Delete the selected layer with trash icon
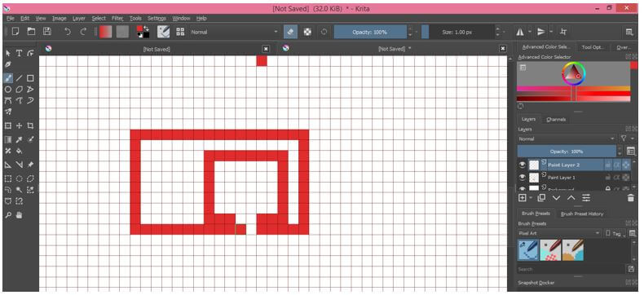644x295 pixels. coord(630,198)
